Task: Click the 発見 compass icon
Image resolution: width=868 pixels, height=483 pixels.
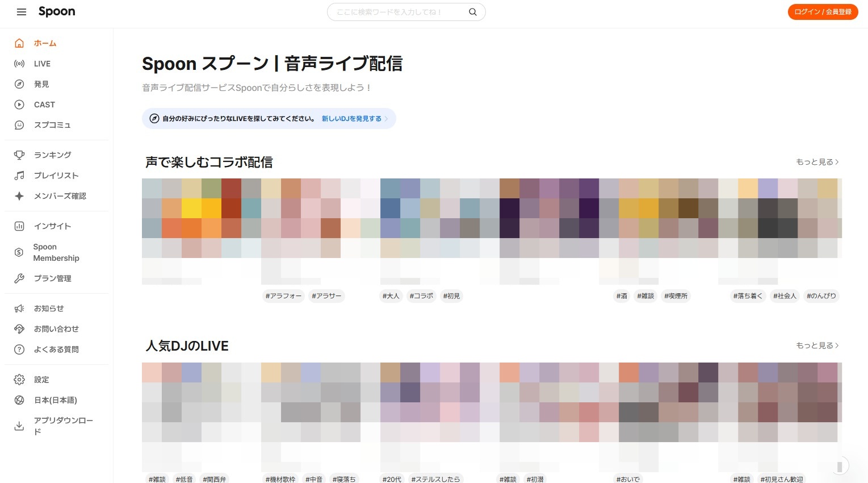Action: (x=19, y=84)
